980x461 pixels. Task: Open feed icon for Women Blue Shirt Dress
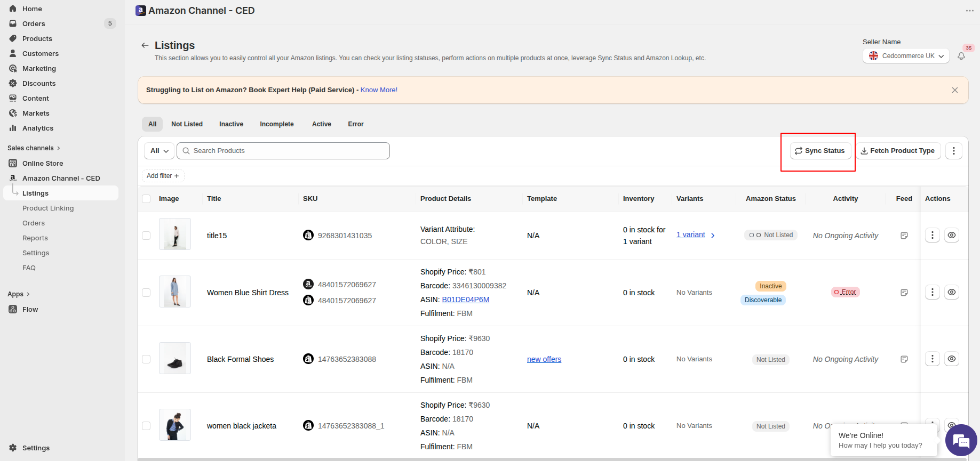(x=904, y=293)
